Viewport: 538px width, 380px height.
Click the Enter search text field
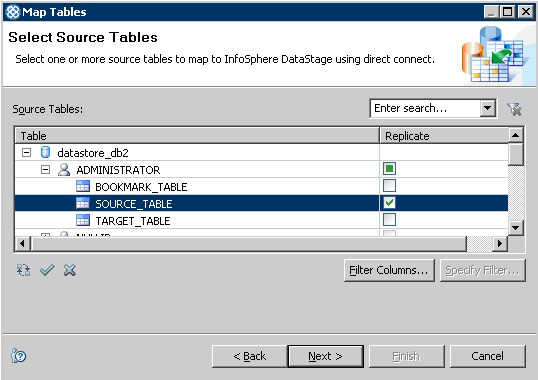425,109
